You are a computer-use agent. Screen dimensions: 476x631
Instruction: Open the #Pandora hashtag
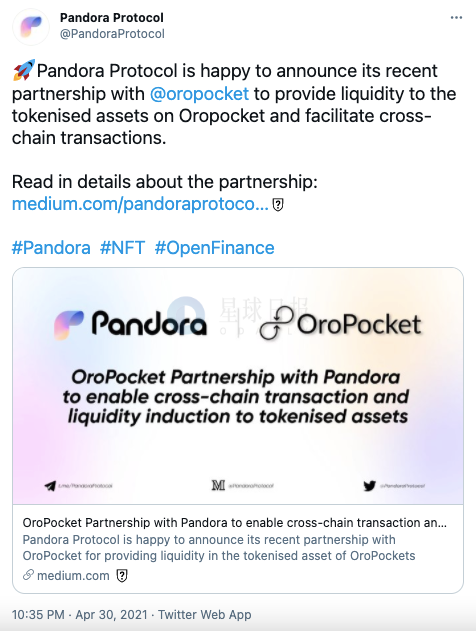point(51,248)
